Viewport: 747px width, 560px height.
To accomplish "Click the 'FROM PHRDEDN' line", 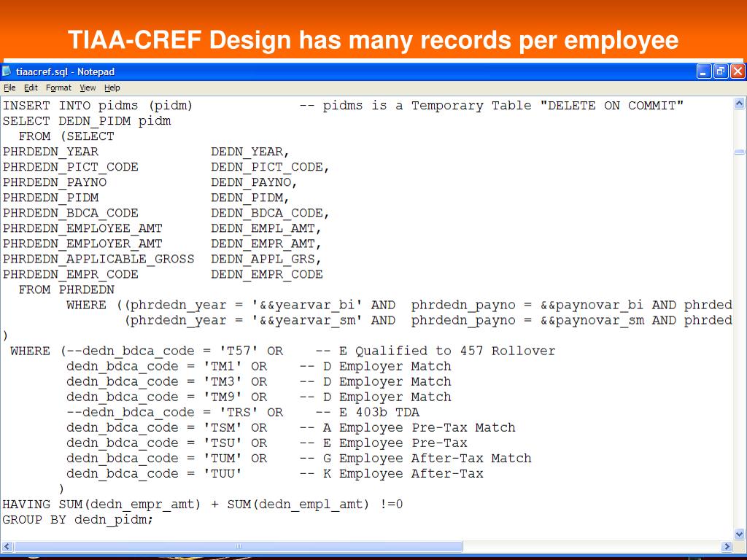I will [x=66, y=289].
